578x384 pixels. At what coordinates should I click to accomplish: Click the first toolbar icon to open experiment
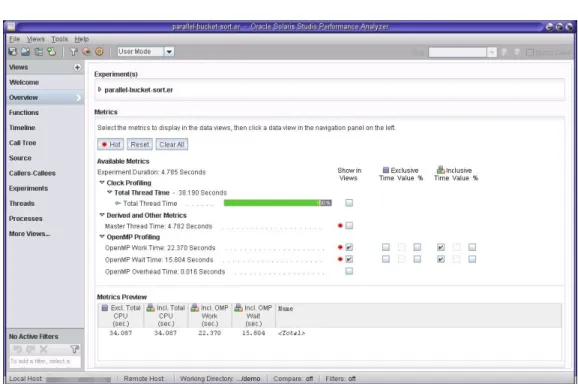click(x=13, y=52)
